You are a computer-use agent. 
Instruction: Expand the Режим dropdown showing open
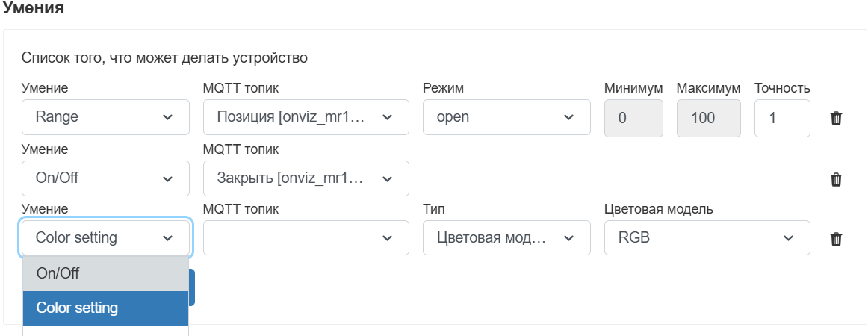tap(506, 117)
